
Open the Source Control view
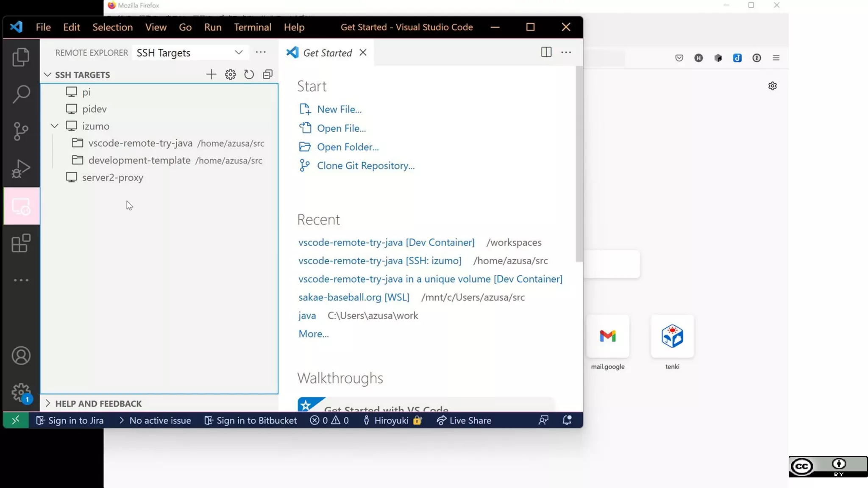tap(21, 131)
